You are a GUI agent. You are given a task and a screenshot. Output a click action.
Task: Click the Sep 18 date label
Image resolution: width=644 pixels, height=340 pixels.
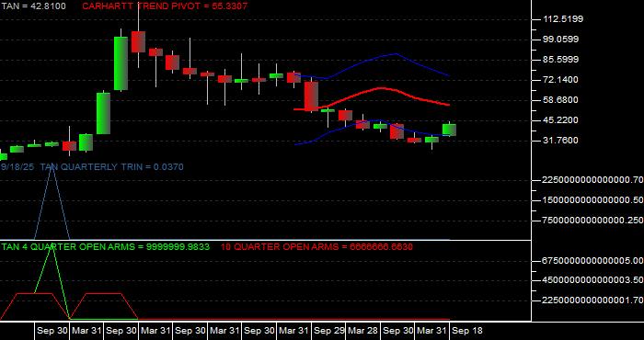[x=467, y=331]
